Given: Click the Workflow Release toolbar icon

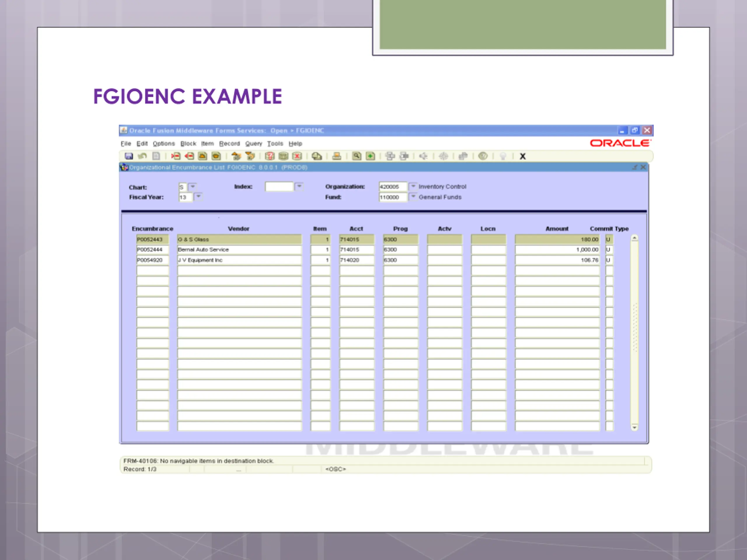Looking at the screenshot, I should click(x=404, y=156).
